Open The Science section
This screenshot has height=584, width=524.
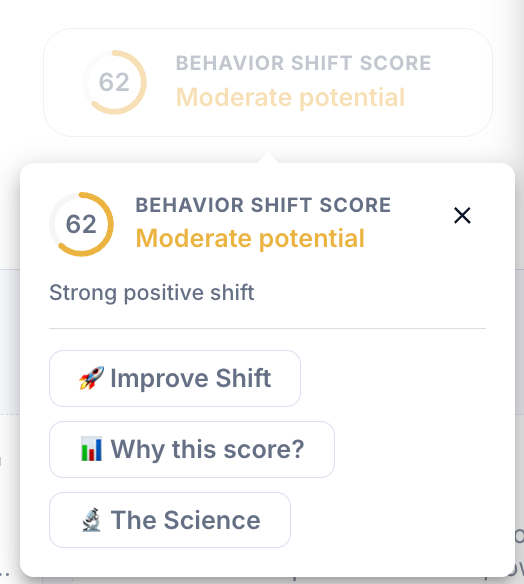click(x=170, y=520)
